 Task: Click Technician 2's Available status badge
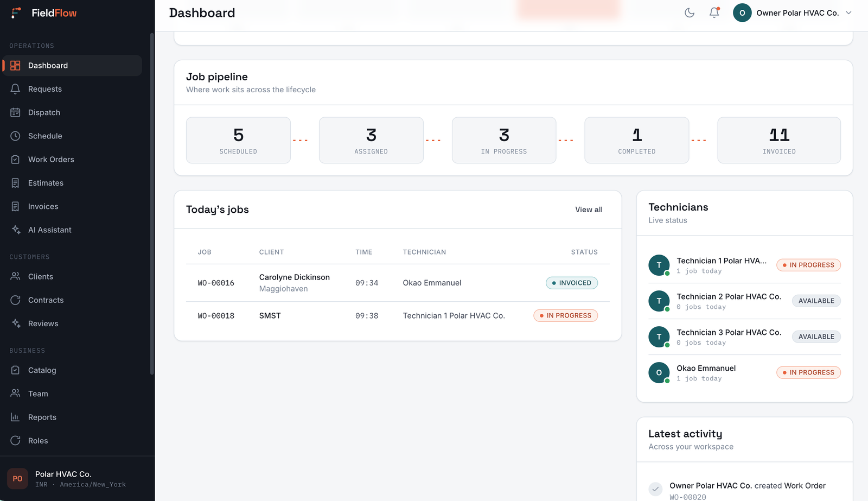[816, 301]
